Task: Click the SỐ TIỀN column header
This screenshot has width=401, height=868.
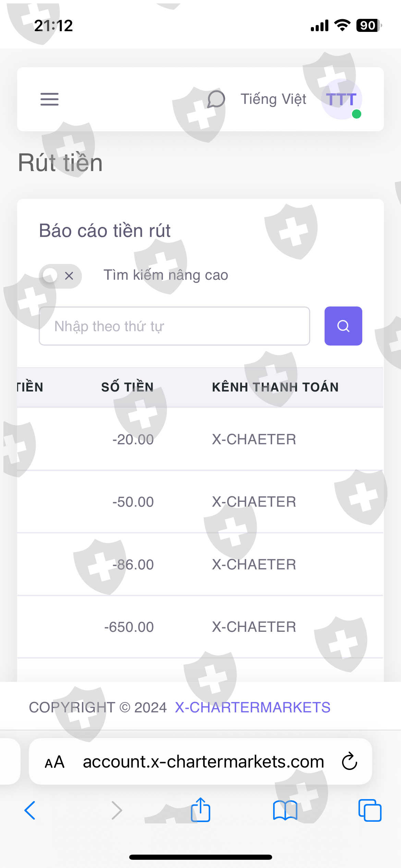Action: (x=127, y=387)
